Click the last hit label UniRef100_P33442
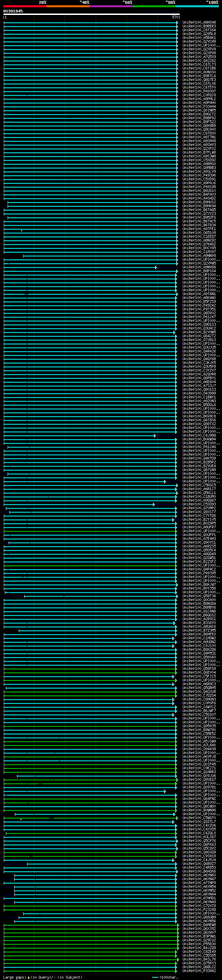 (199, 971)
